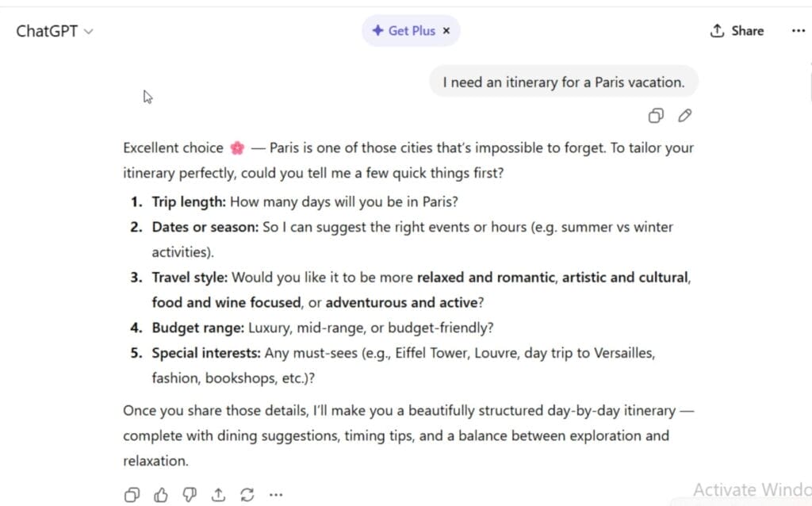Select the ChatGPT title in the header
This screenshot has width=812, height=506.
46,31
